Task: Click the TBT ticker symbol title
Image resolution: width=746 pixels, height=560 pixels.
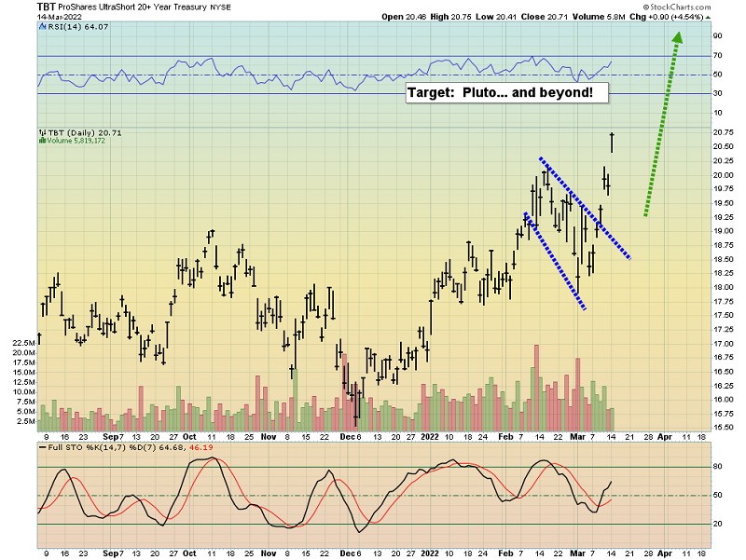Action: (x=46, y=7)
